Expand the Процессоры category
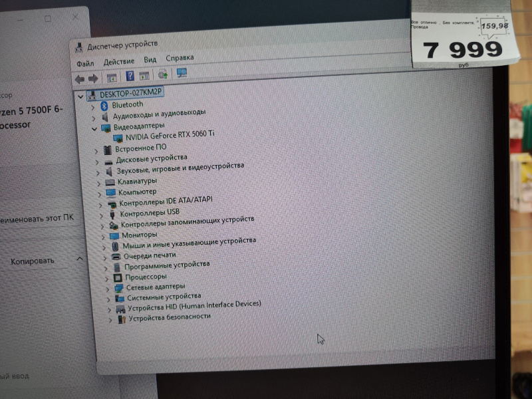Screen dimensions: 532x399 click(106, 279)
